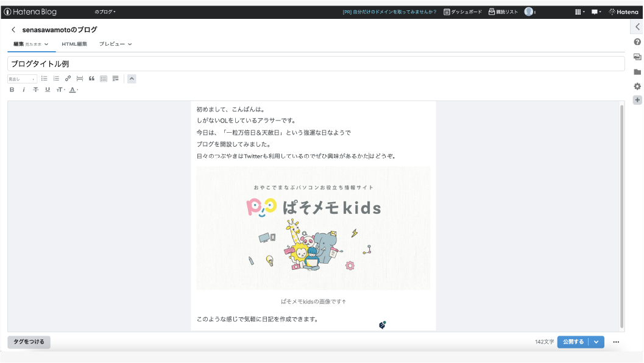Click the タグをつける button

tap(29, 342)
